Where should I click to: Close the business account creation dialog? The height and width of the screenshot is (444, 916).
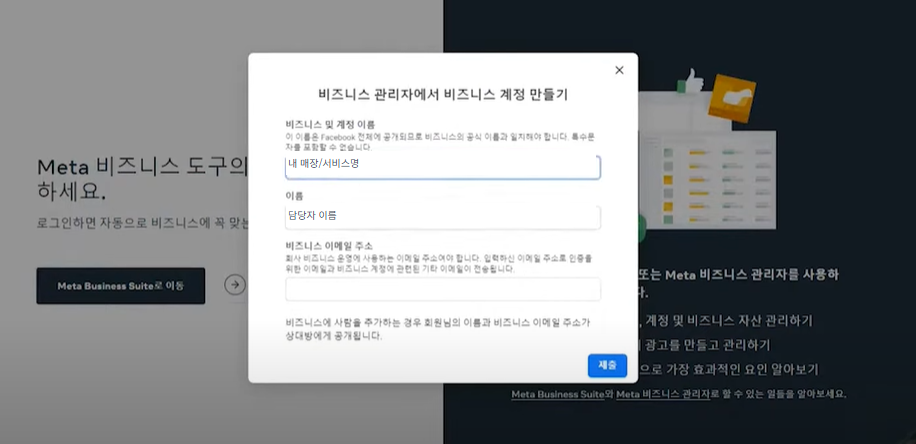pyautogui.click(x=619, y=70)
